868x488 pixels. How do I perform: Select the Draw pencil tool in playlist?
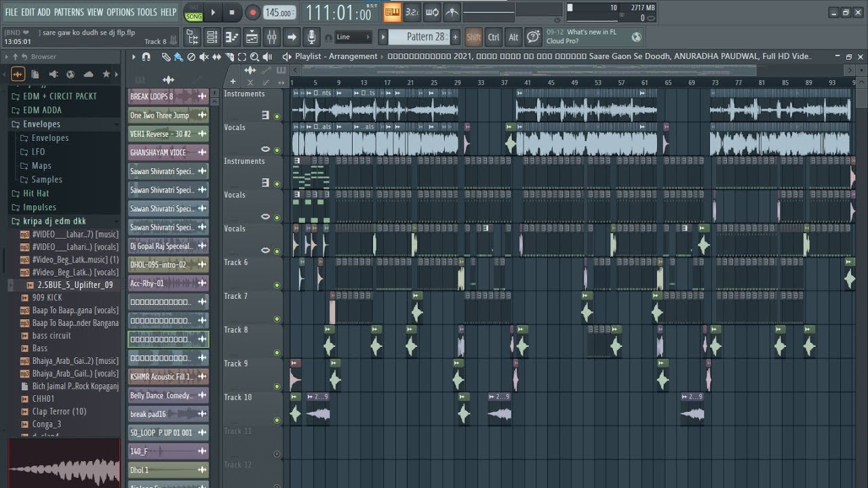[x=165, y=57]
